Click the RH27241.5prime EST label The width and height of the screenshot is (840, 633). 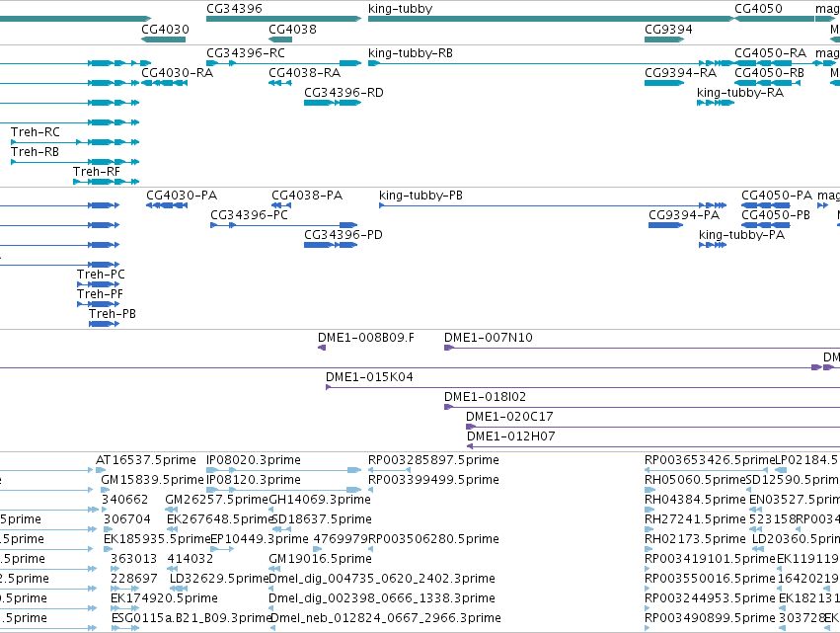coord(695,519)
